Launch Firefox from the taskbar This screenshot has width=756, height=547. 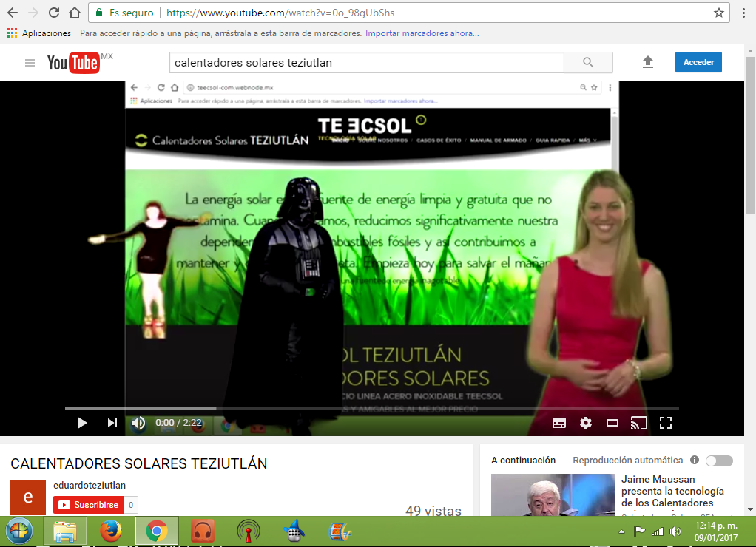coord(110,531)
